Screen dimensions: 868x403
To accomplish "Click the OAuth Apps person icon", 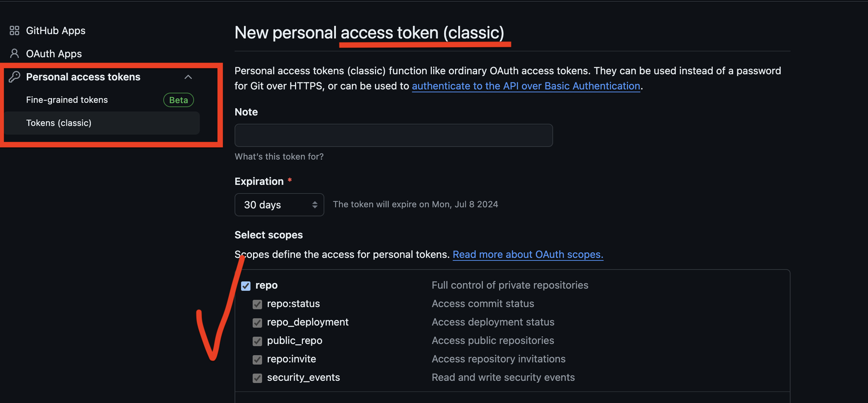I will click(x=14, y=54).
